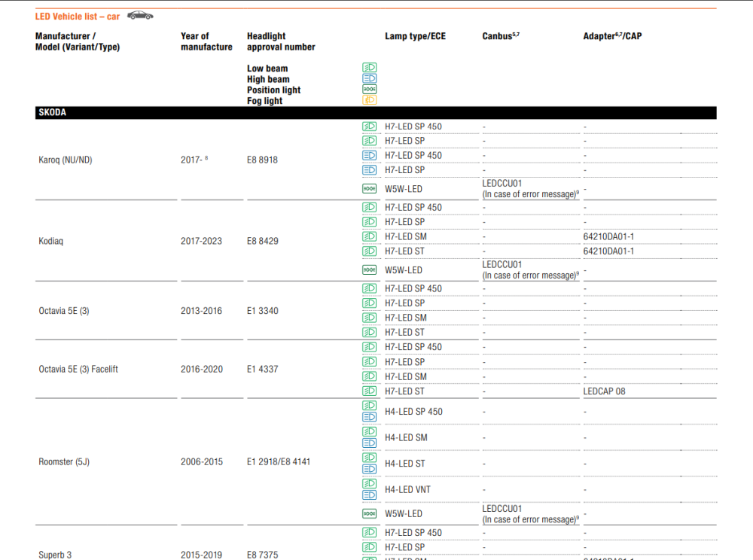The image size is (753, 560).
Task: Click year value 2016-2020
Action: [x=202, y=369]
